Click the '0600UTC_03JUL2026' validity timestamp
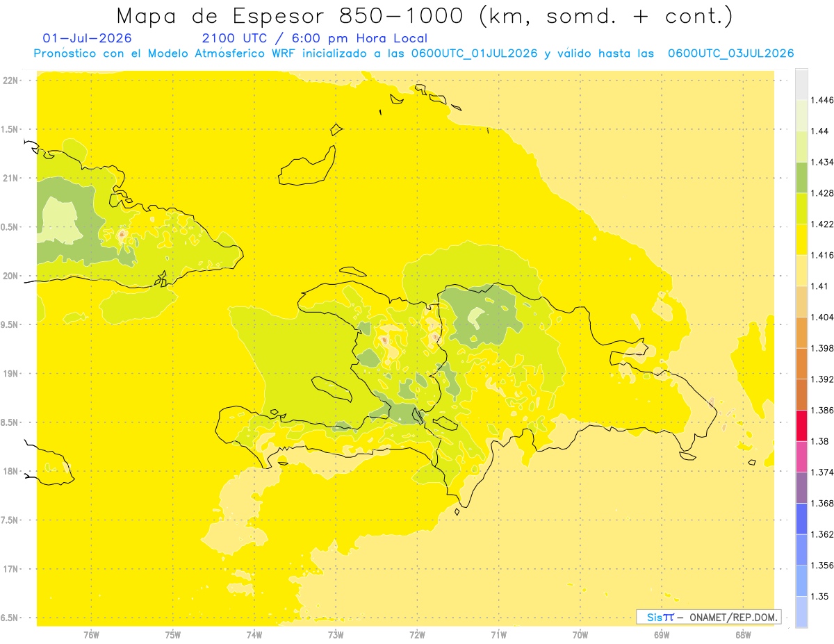This screenshot has height=644, width=834. [x=730, y=53]
